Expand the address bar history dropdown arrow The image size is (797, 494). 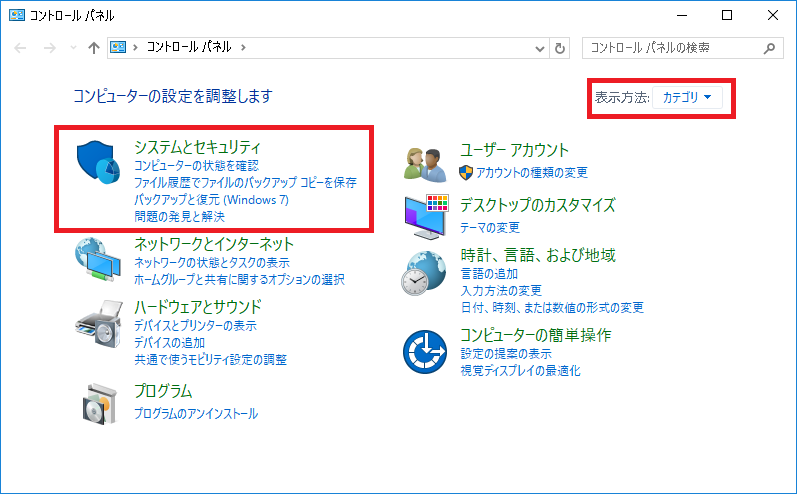click(x=539, y=49)
